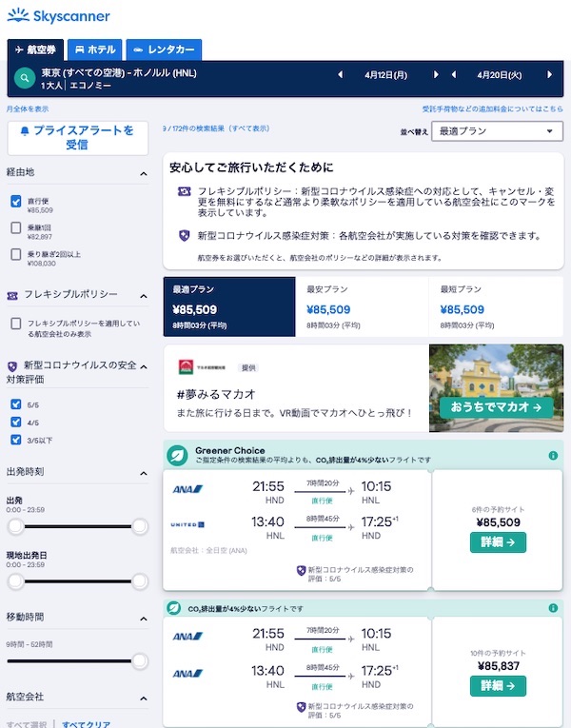Click the すべてクリア airline link
This screenshot has height=728, width=571.
point(87,724)
